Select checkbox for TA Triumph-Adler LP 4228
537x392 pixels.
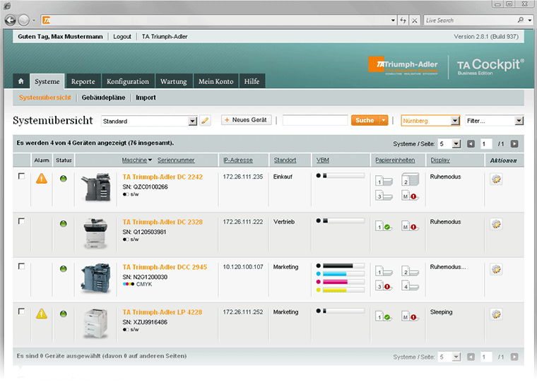pos(21,311)
